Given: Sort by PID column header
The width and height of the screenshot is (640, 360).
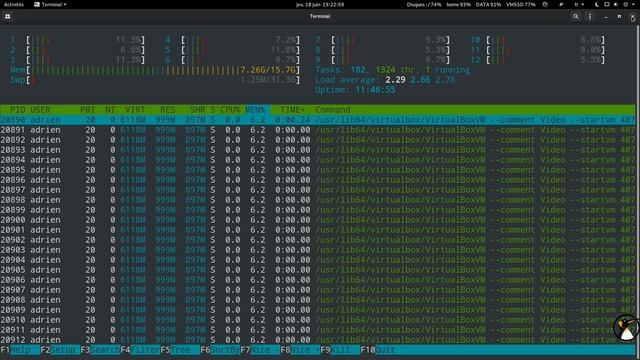Looking at the screenshot, I should (x=18, y=110).
